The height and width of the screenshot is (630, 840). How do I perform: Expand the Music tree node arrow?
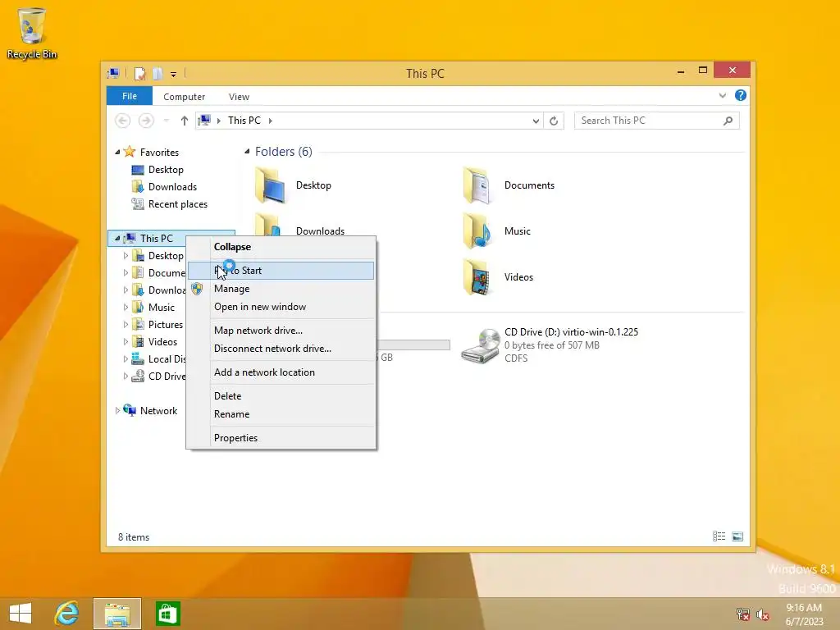[x=126, y=308]
